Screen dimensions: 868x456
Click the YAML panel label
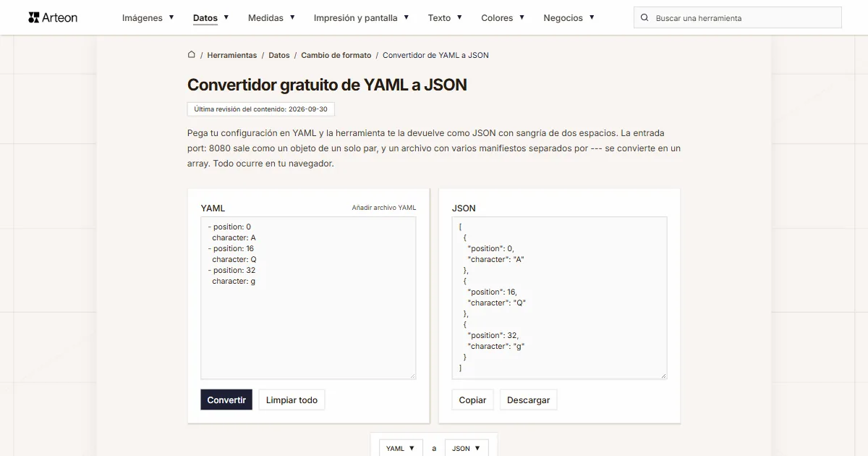[x=213, y=208]
